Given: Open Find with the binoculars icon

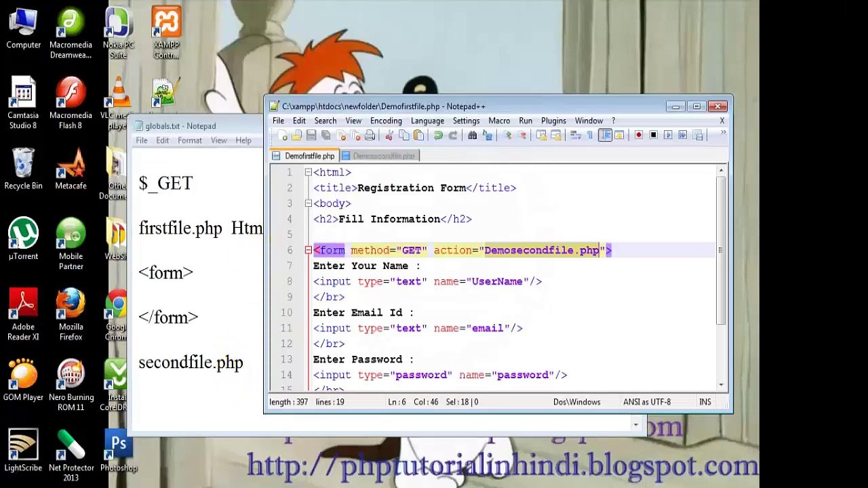Looking at the screenshot, I should click(473, 136).
